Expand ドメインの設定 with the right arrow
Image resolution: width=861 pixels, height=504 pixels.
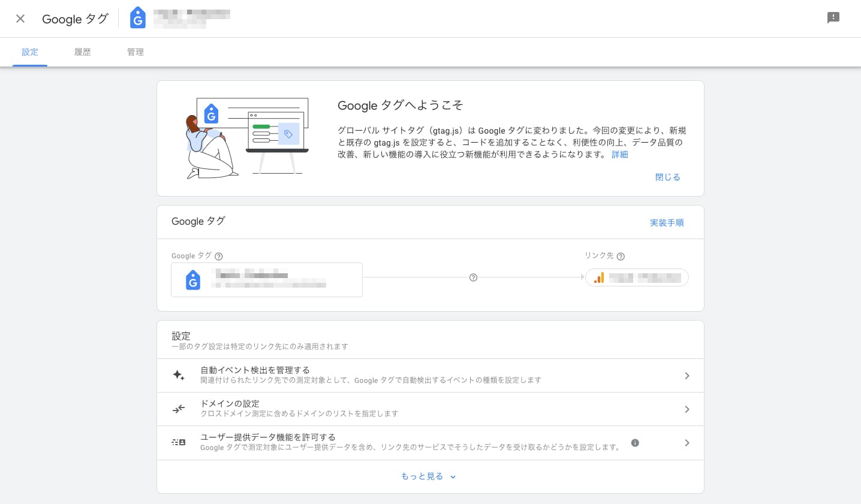point(687,409)
